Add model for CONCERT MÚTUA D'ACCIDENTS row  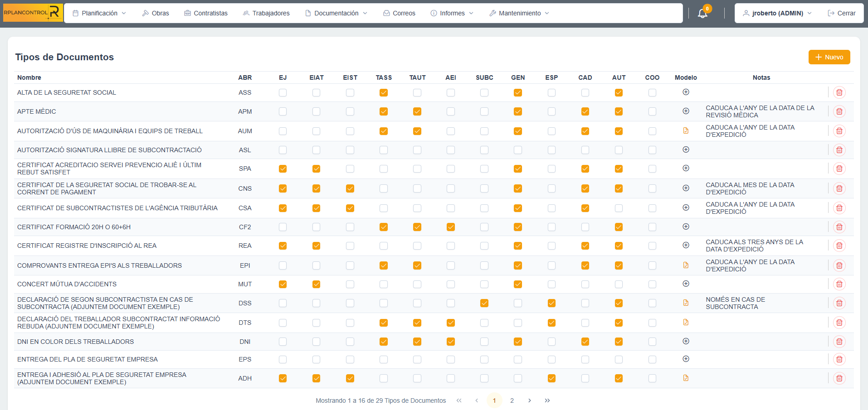[686, 284]
